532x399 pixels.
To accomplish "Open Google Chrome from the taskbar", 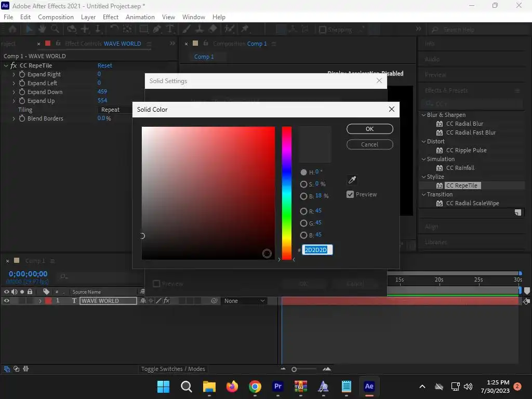I will coord(255,386).
